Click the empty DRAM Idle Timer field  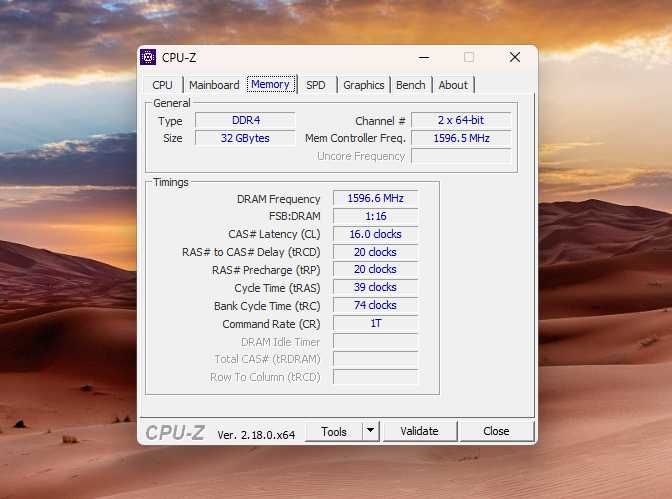(x=375, y=341)
